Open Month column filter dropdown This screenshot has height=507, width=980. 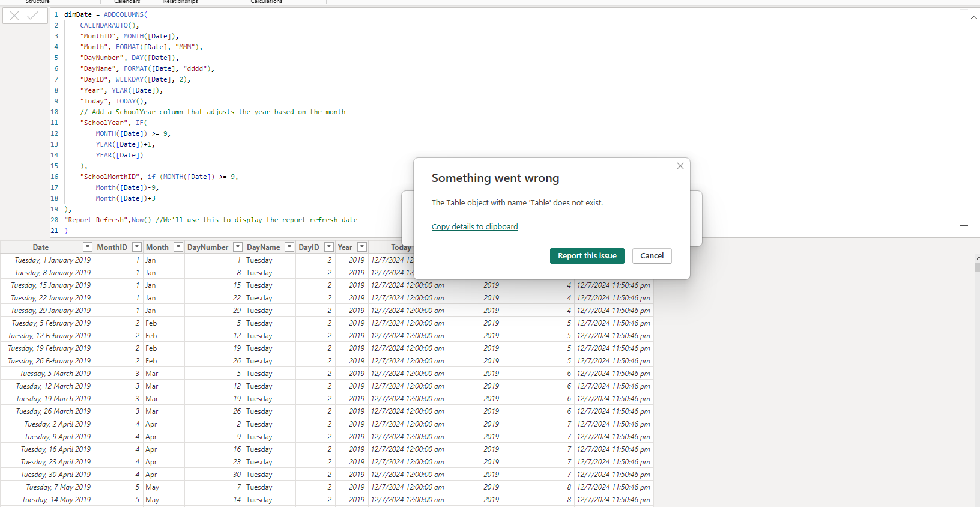coord(178,247)
